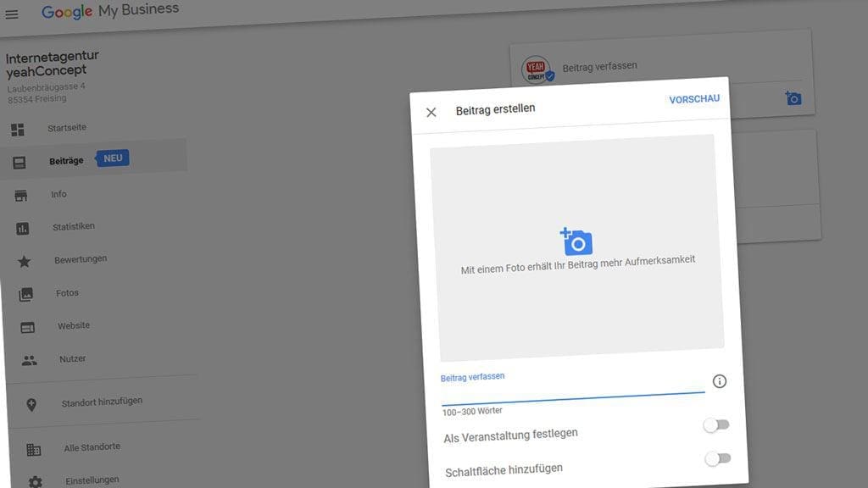Image resolution: width=868 pixels, height=488 pixels.
Task: Click the NEU badge next to Beiträge
Action: click(113, 158)
